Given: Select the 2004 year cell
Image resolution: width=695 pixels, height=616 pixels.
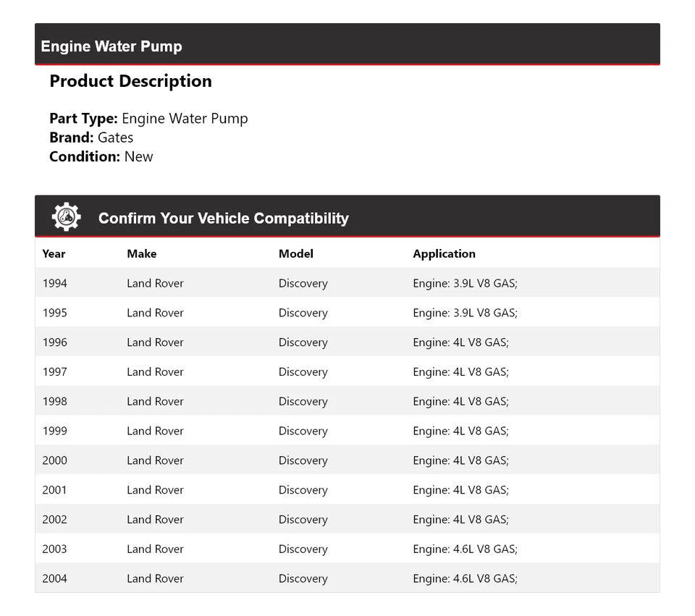Looking at the screenshot, I should 54,579.
